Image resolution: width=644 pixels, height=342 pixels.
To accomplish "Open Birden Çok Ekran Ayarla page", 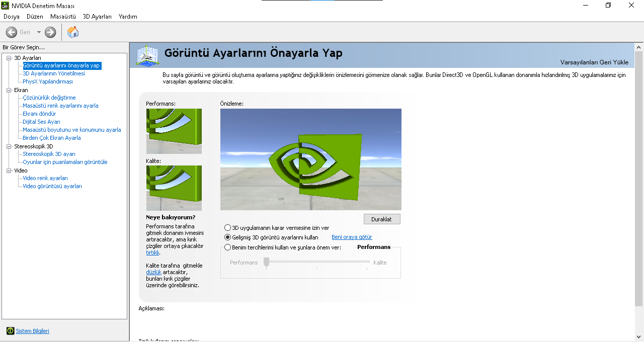I will [52, 138].
